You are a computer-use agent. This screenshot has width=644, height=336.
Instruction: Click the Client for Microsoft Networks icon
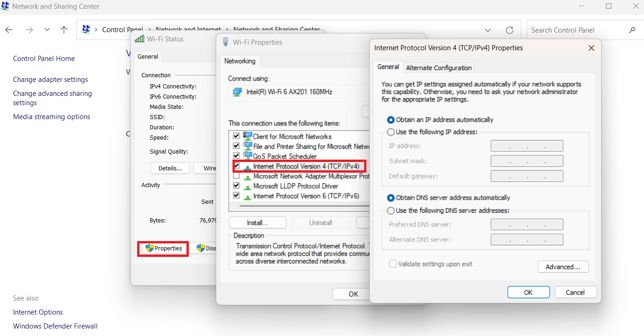click(x=247, y=136)
